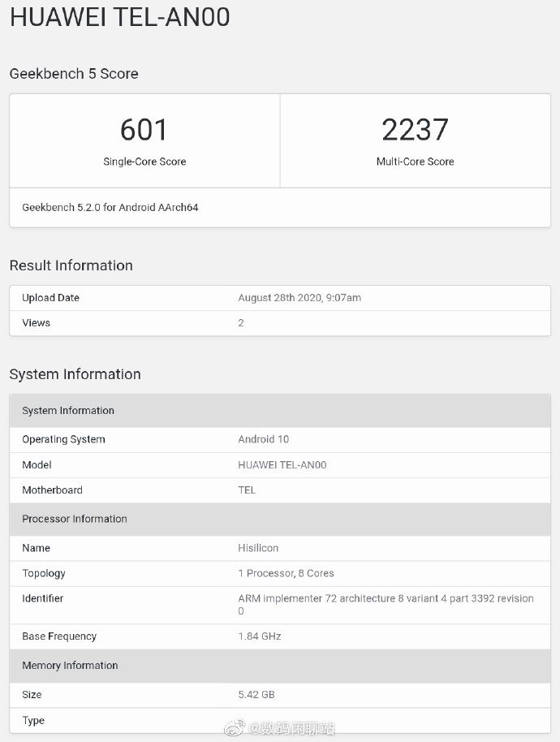Screen dimensions: 560x742
Task: Click the Memory Information table header
Action: 280,666
